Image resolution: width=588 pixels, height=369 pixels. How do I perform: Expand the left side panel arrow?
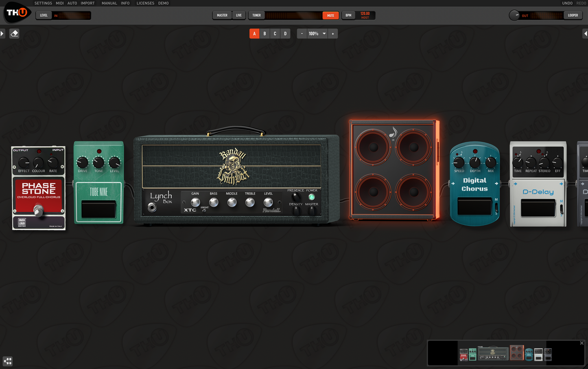[2, 33]
